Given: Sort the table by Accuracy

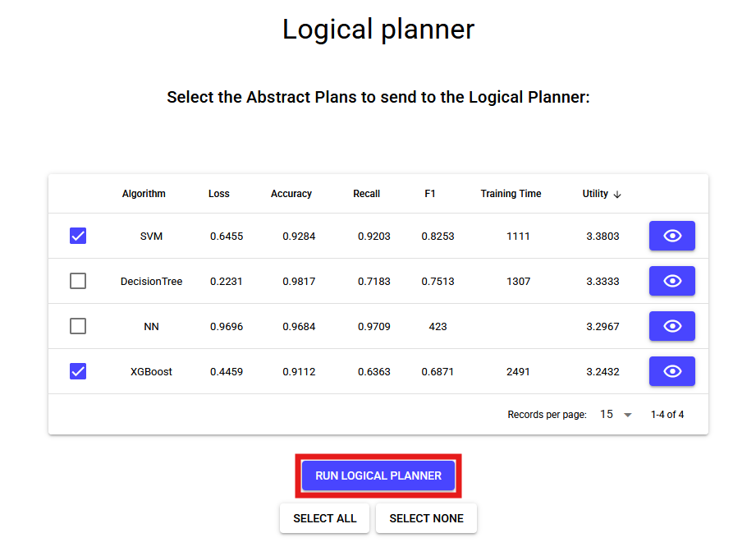Looking at the screenshot, I should click(x=291, y=194).
